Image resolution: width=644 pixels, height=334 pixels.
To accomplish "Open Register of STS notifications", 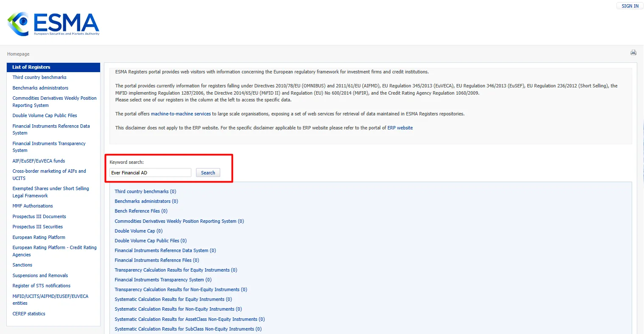I will click(x=41, y=286).
